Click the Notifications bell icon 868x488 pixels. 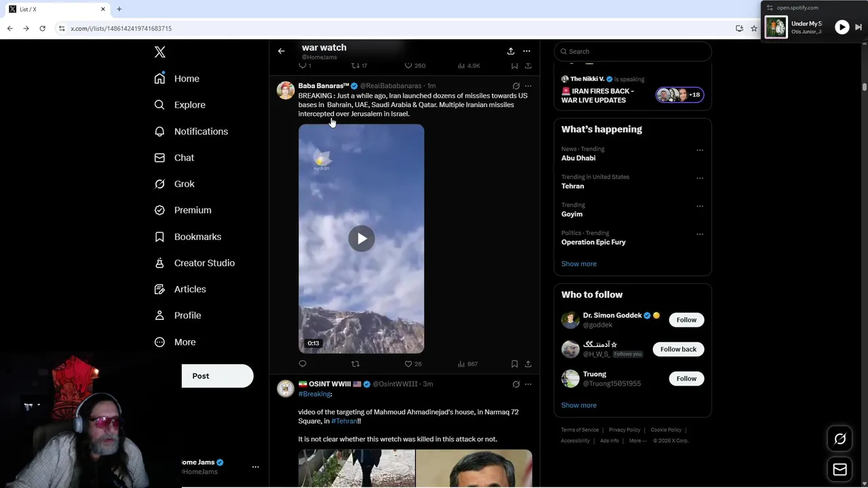[159, 131]
